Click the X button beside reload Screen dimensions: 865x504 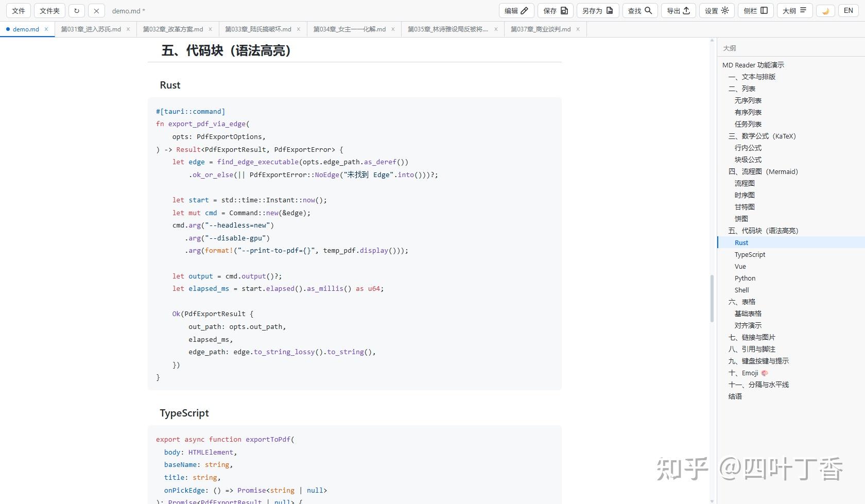96,11
